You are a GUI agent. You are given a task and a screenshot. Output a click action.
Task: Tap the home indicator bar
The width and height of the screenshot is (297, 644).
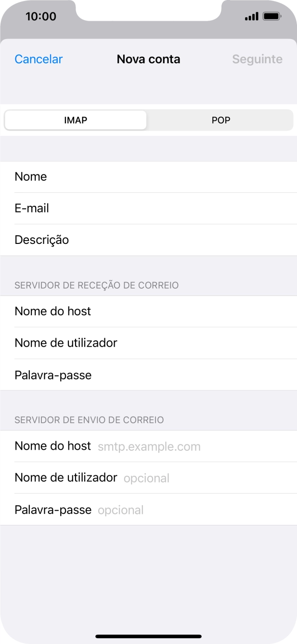click(148, 636)
